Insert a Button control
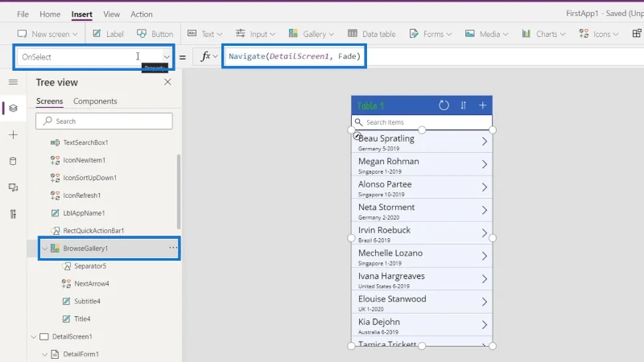 click(155, 34)
